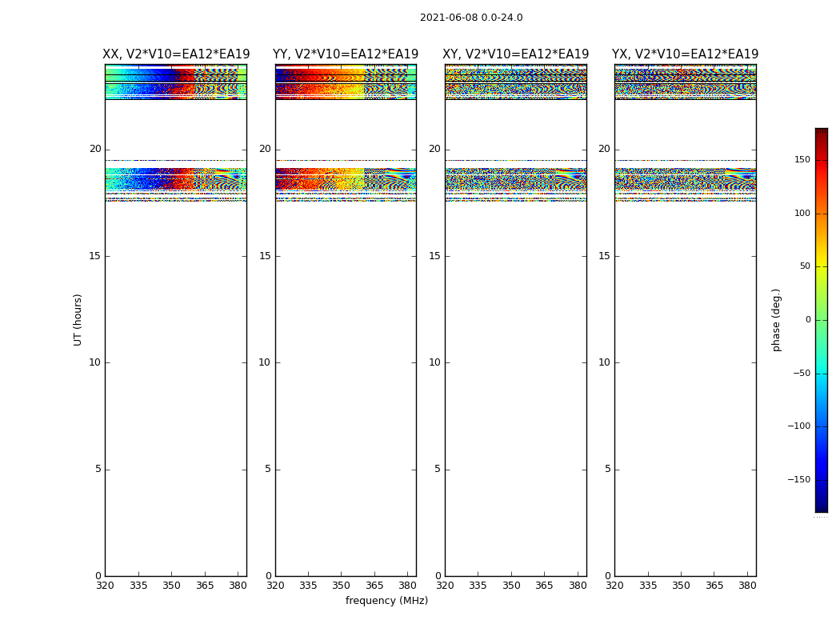
Task: Click the 100 tick label on colorbar
Action: pos(802,213)
